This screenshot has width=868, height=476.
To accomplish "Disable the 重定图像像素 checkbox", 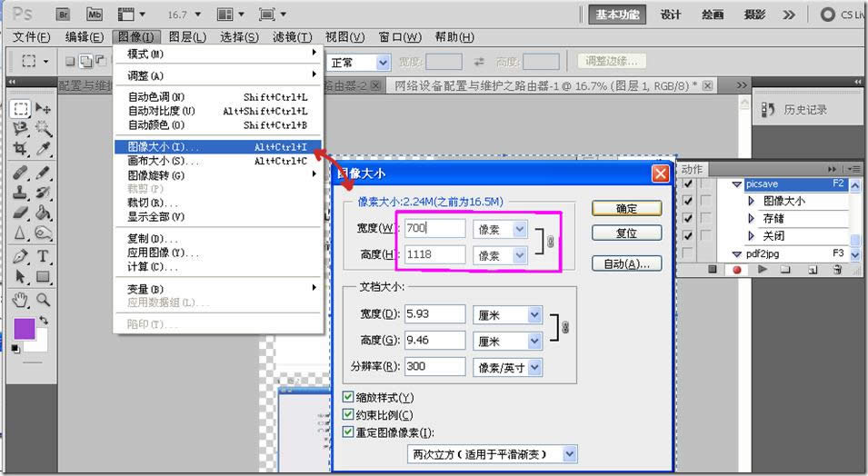I will click(348, 432).
